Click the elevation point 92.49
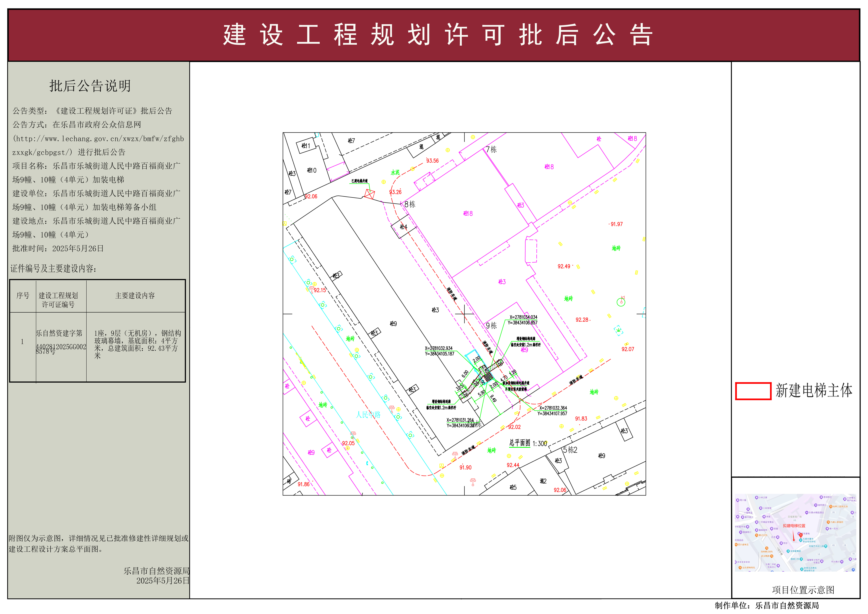This screenshot has height=614, width=868. click(564, 266)
